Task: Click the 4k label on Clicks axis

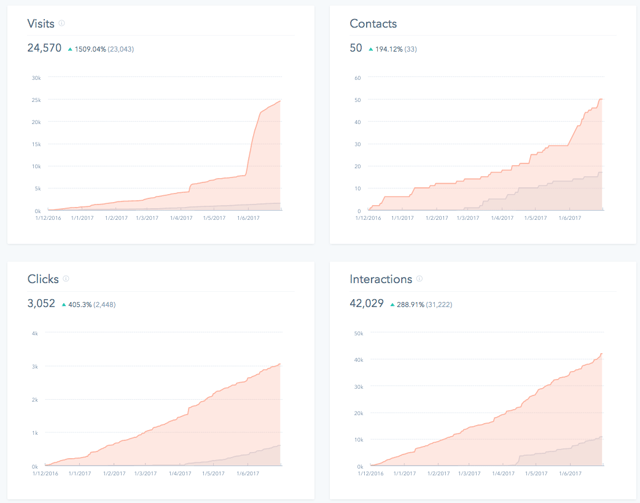Action: (x=35, y=333)
